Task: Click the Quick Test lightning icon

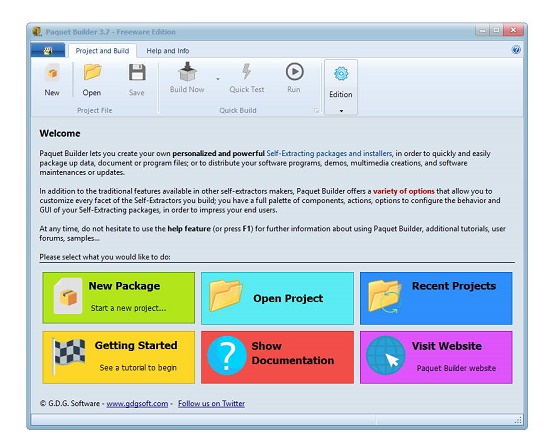Action: [247, 71]
